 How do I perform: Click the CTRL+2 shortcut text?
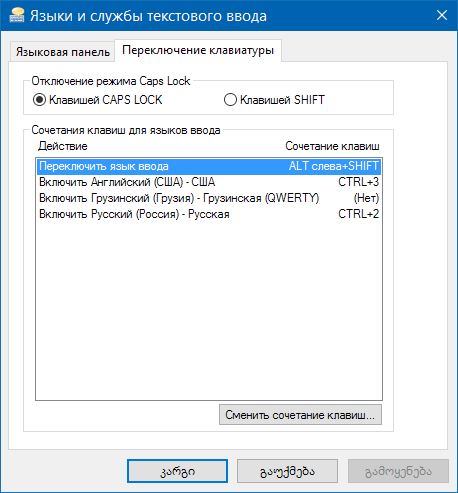pyautogui.click(x=359, y=214)
